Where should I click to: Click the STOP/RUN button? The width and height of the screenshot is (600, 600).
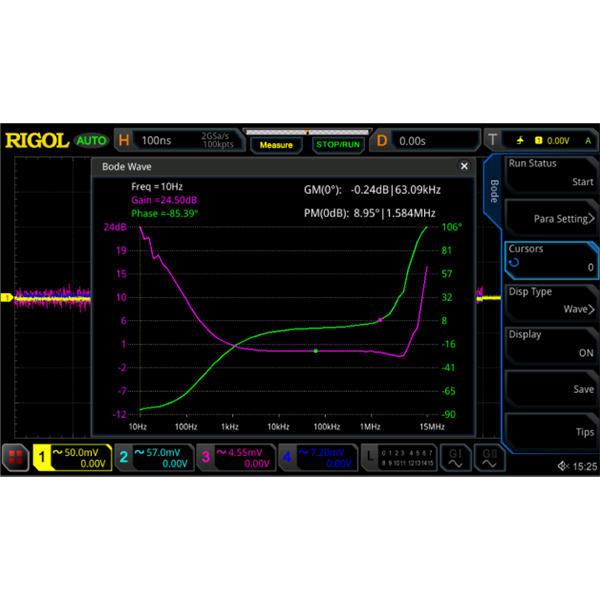point(338,145)
